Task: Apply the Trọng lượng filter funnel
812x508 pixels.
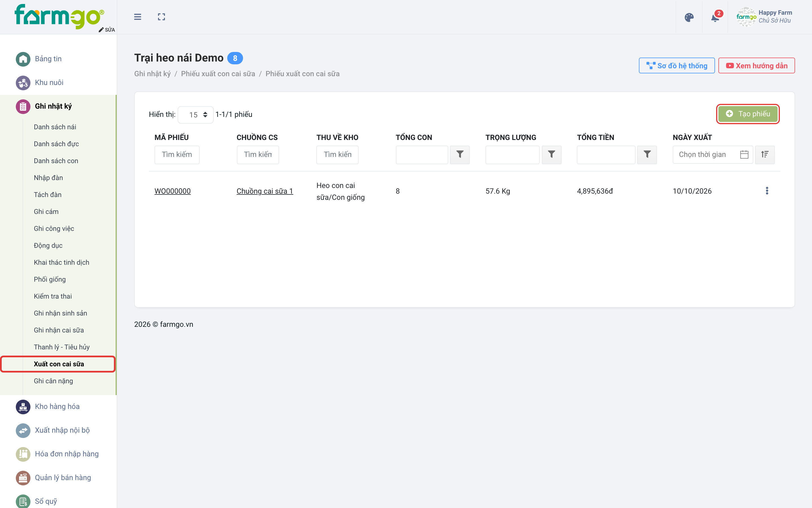Action: click(x=551, y=155)
